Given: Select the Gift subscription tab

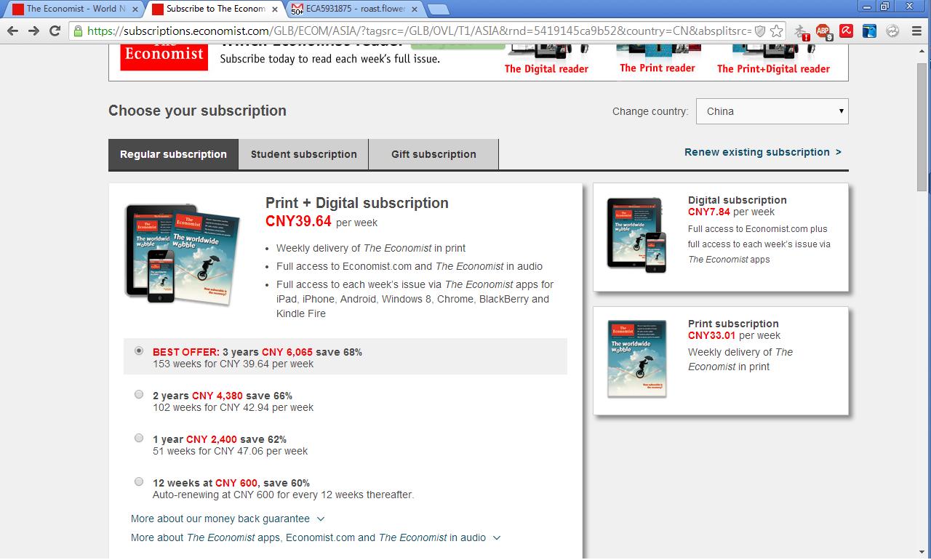Looking at the screenshot, I should pyautogui.click(x=433, y=154).
